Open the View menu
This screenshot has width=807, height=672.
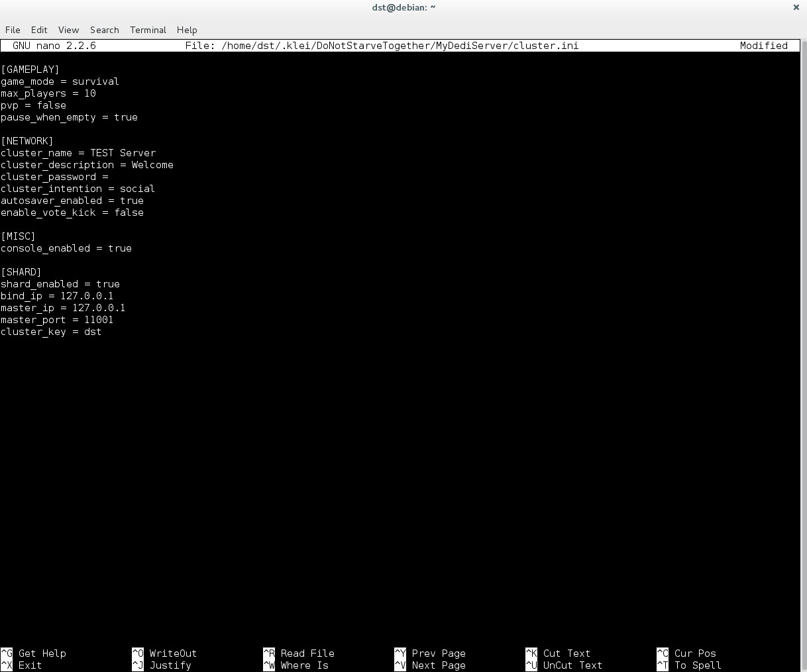pos(68,30)
